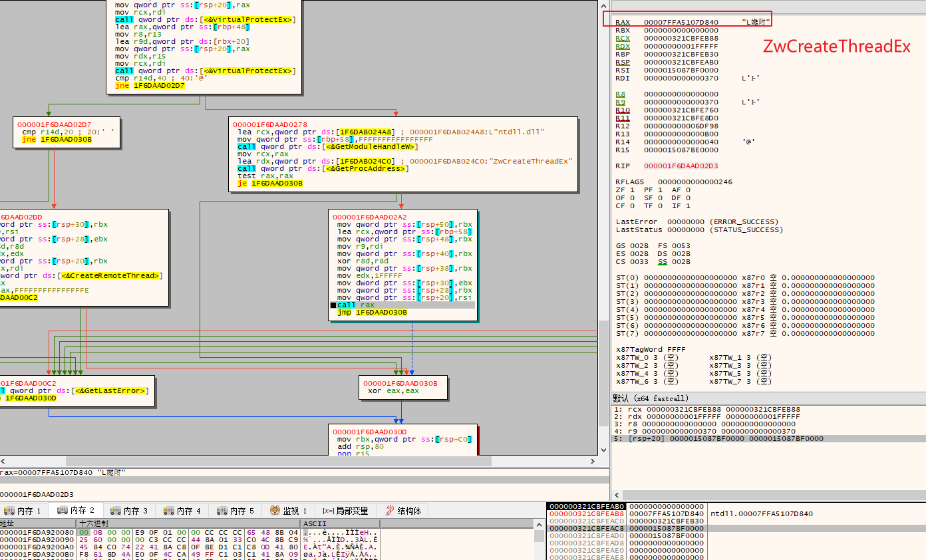Select the je 1F6DAAD030B instruction
This screenshot has height=560, width=926.
tap(270, 184)
